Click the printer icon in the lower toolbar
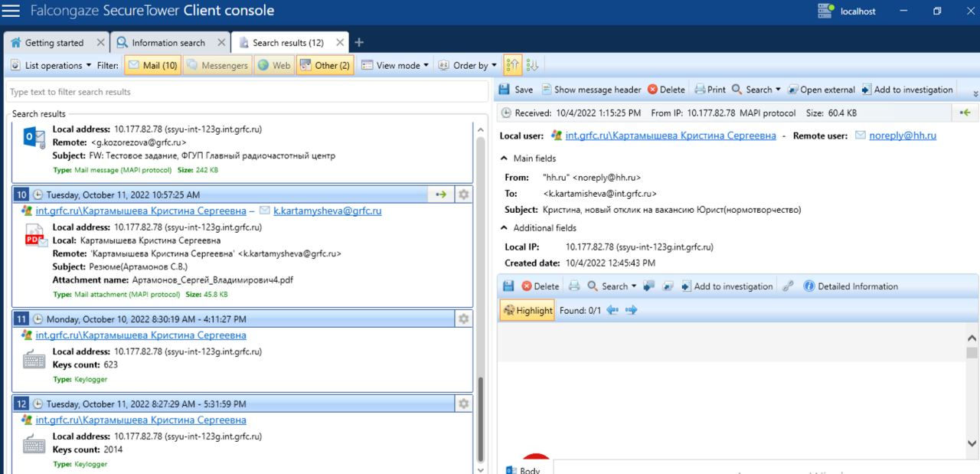980x474 pixels. pyautogui.click(x=574, y=286)
